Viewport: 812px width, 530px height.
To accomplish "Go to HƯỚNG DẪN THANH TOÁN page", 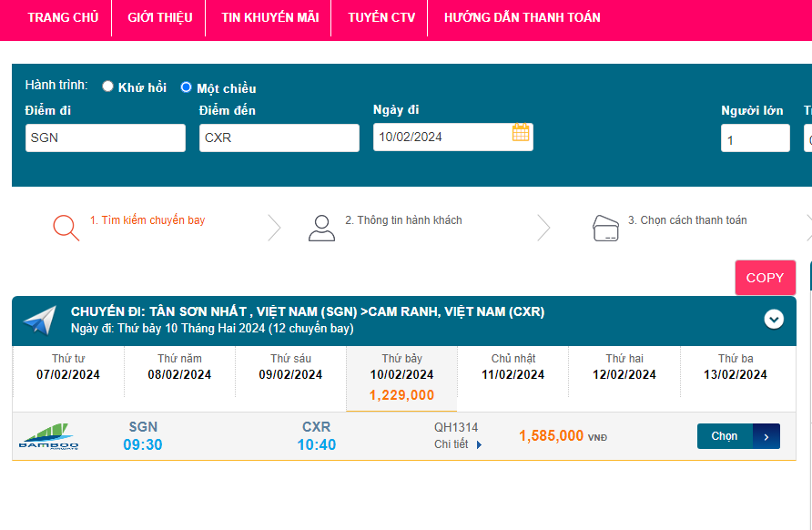I will point(522,17).
